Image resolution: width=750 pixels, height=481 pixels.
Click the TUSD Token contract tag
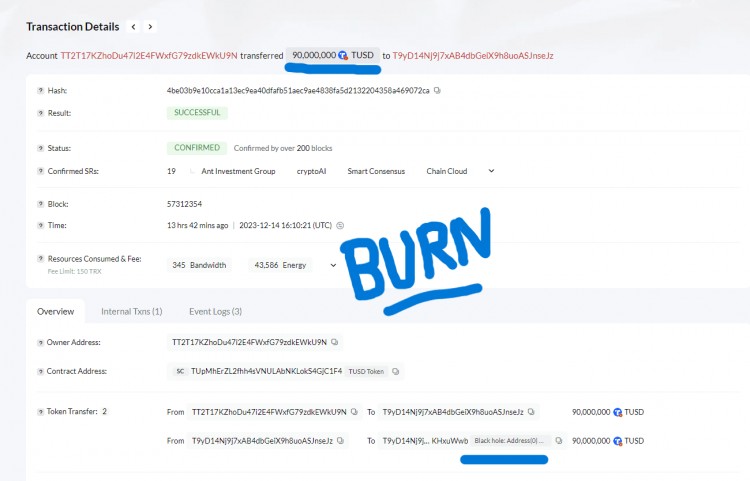pyautogui.click(x=366, y=372)
